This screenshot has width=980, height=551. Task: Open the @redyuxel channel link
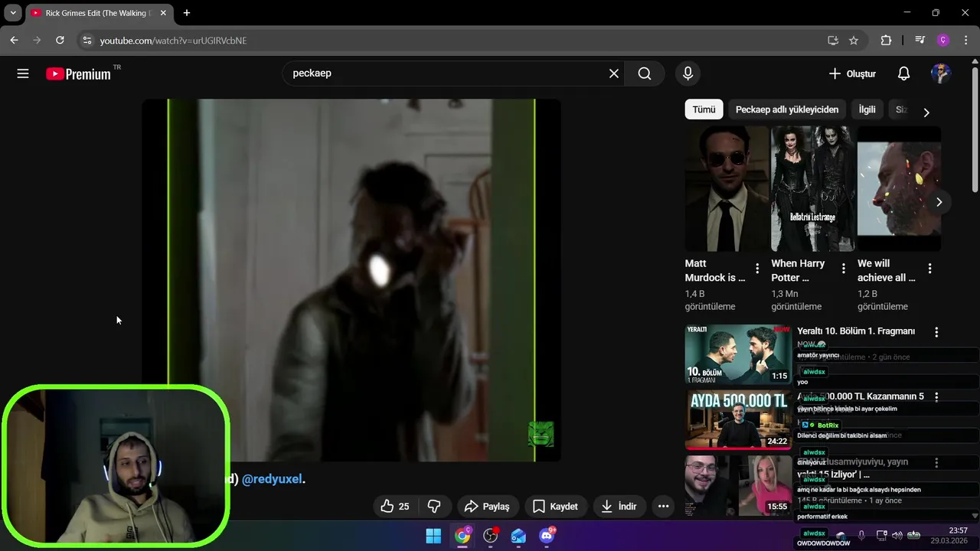(272, 479)
